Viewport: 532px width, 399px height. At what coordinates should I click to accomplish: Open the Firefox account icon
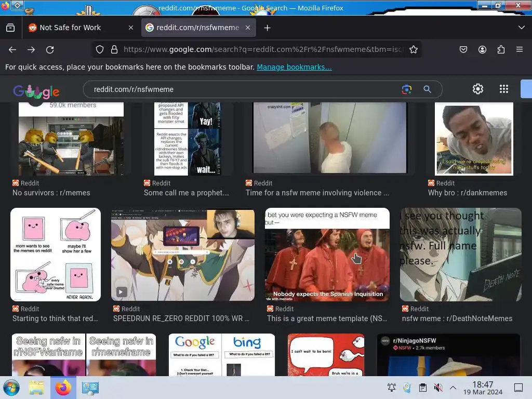[x=482, y=49]
